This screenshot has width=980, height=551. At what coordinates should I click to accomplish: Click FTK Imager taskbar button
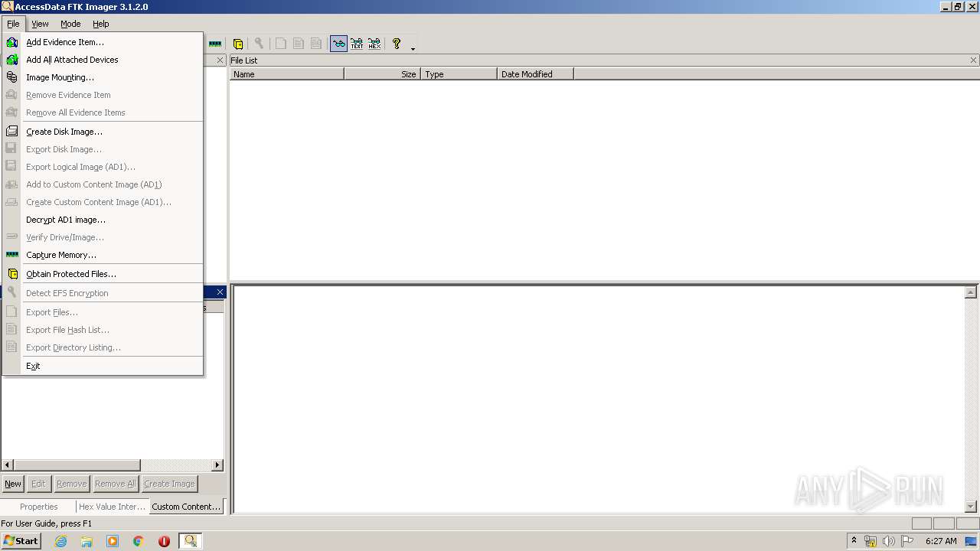pyautogui.click(x=190, y=540)
